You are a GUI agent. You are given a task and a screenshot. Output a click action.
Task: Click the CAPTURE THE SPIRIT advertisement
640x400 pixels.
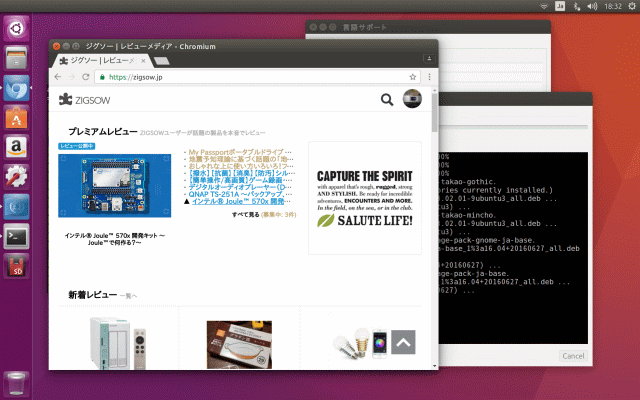coord(365,198)
